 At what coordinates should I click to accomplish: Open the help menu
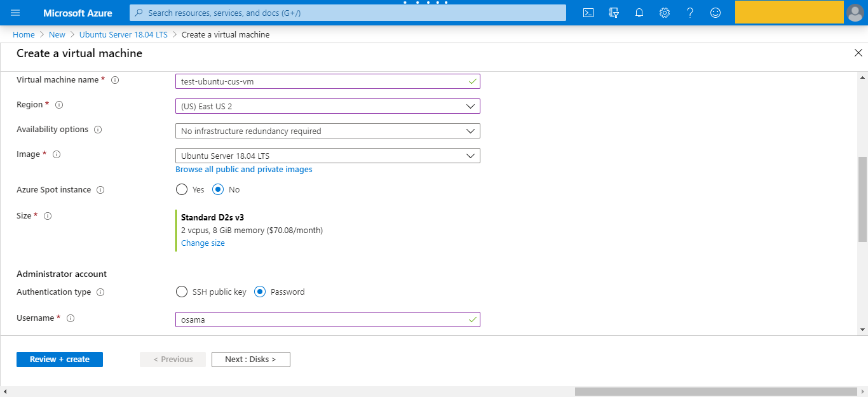pyautogui.click(x=690, y=12)
